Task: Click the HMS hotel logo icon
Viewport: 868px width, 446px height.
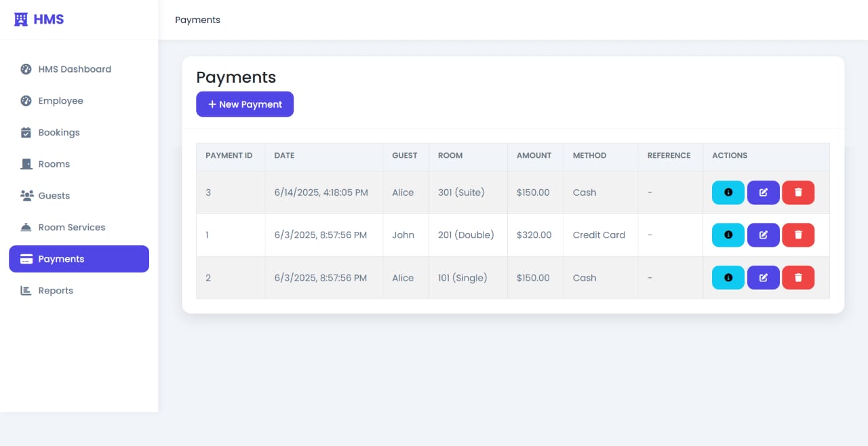Action: click(21, 20)
